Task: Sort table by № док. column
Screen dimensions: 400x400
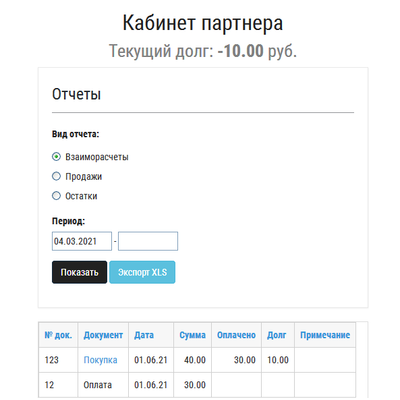Action: (58, 335)
